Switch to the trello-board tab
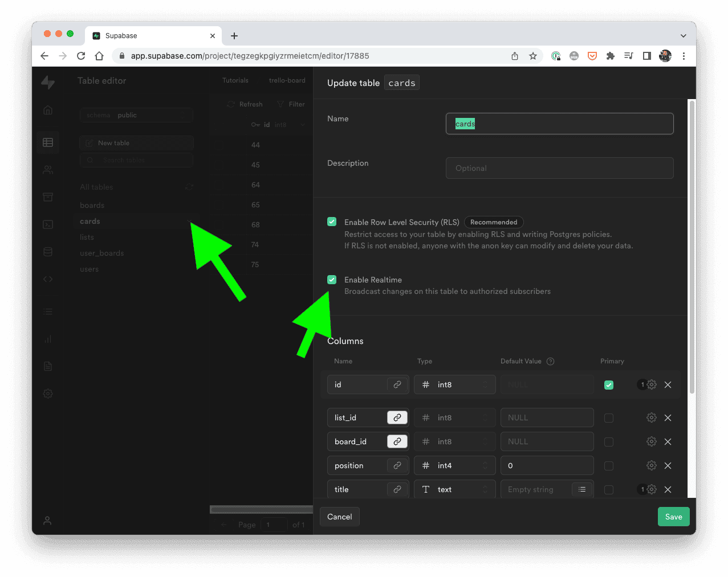This screenshot has width=728, height=577. pos(287,80)
